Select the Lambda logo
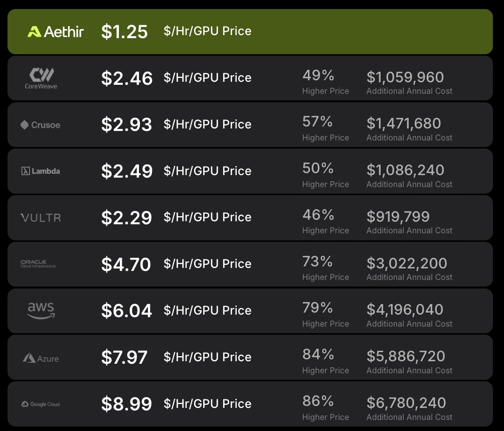The height and width of the screenshot is (431, 504). click(x=40, y=171)
